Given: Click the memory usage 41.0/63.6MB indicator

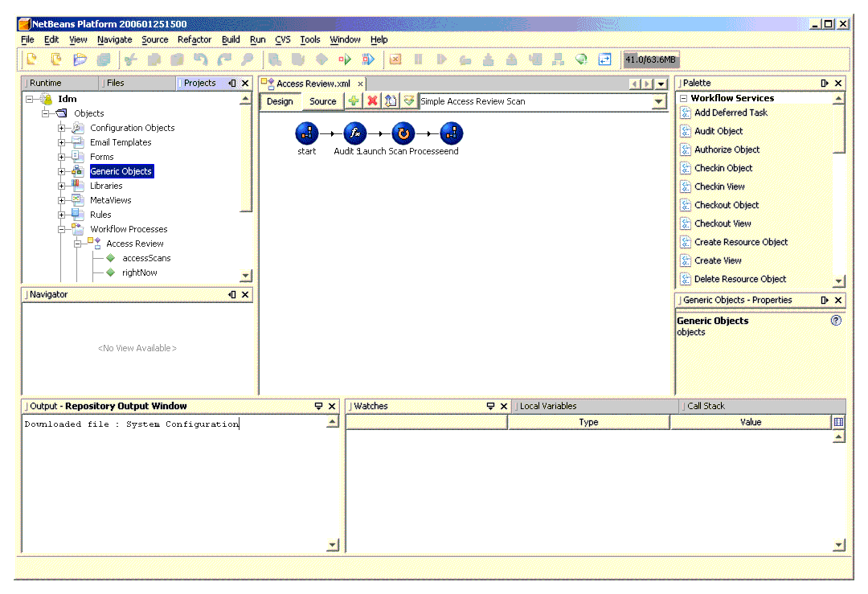Looking at the screenshot, I should [651, 59].
